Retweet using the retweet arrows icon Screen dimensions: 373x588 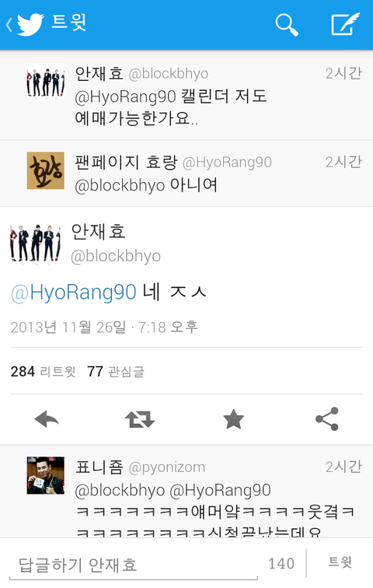point(140,419)
